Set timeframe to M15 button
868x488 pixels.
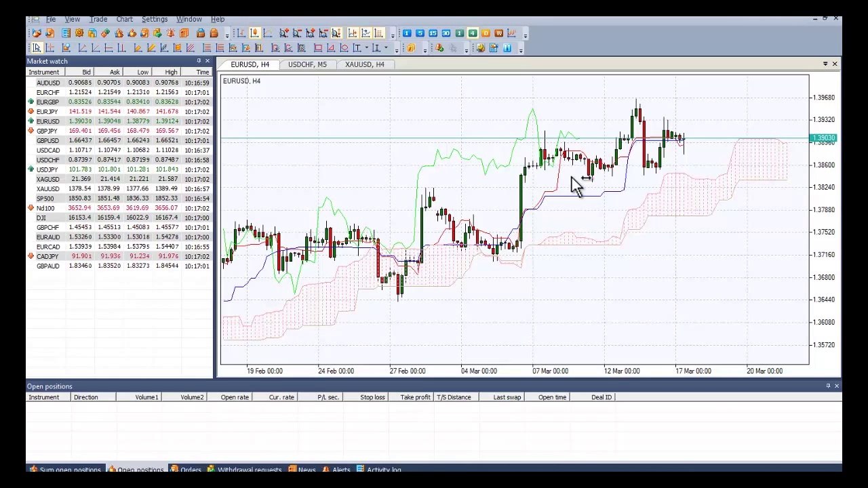tap(433, 33)
